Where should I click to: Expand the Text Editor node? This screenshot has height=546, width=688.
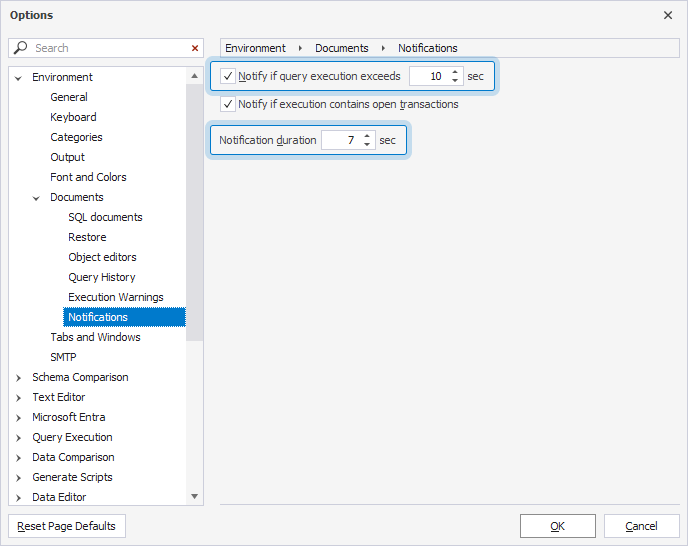pyautogui.click(x=18, y=398)
